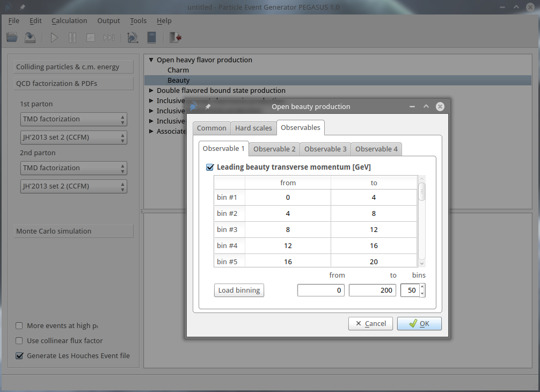This screenshot has height=392, width=540.
Task: Click the Pause calculation icon
Action: (x=72, y=38)
